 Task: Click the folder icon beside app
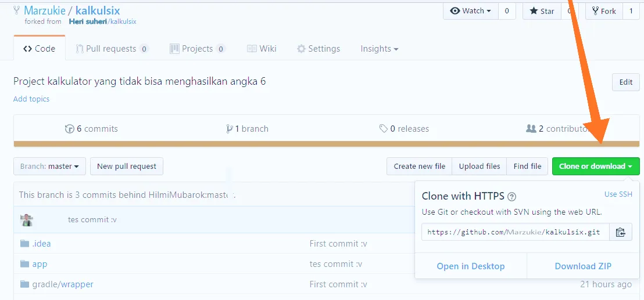point(24,263)
